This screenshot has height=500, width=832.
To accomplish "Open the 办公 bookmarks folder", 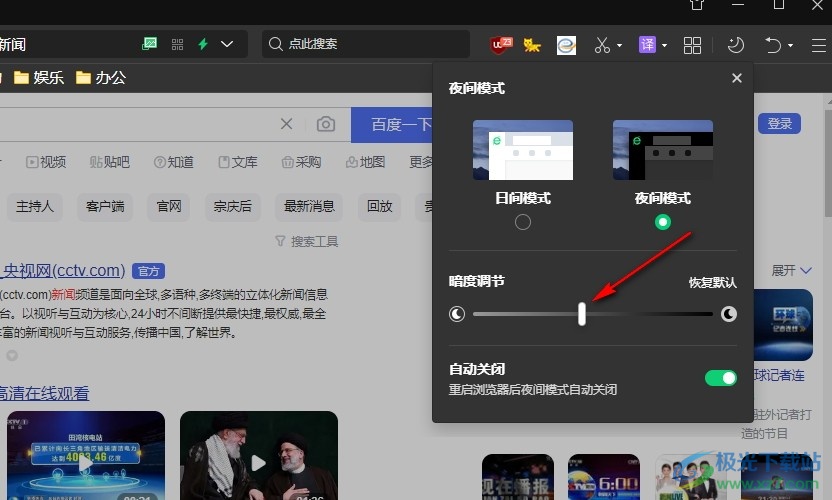I will pos(101,77).
